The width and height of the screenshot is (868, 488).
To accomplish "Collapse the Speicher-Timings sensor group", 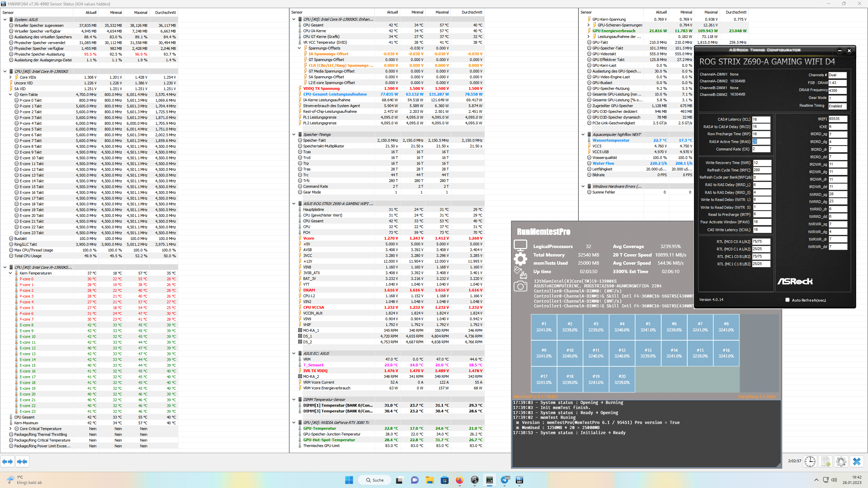I will (294, 135).
